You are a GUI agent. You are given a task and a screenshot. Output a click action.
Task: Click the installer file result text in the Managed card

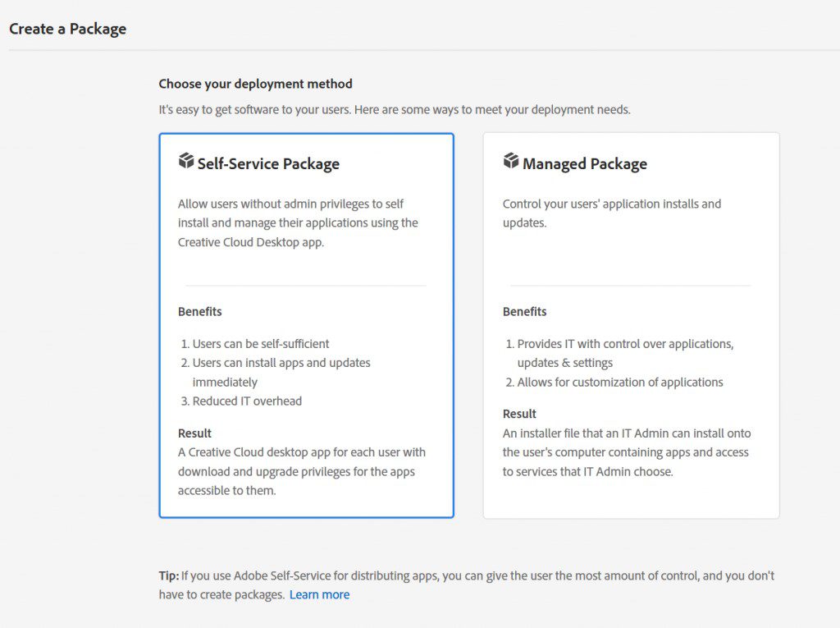click(627, 452)
